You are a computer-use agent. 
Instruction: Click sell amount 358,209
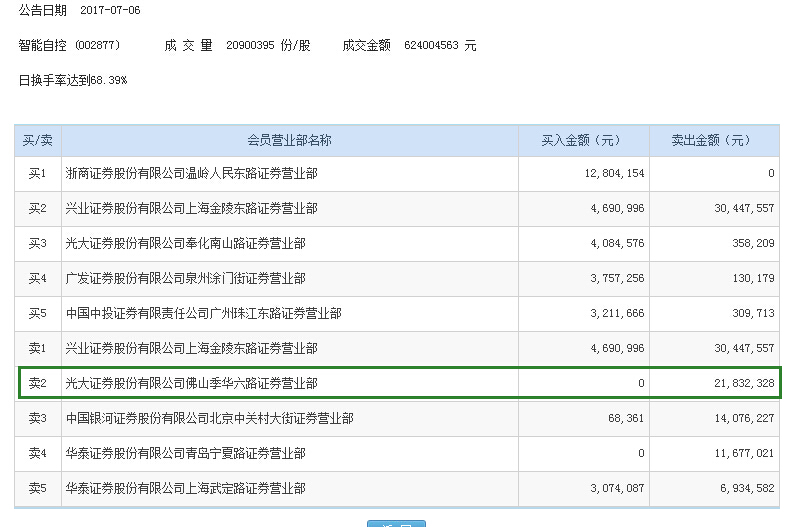click(x=753, y=243)
